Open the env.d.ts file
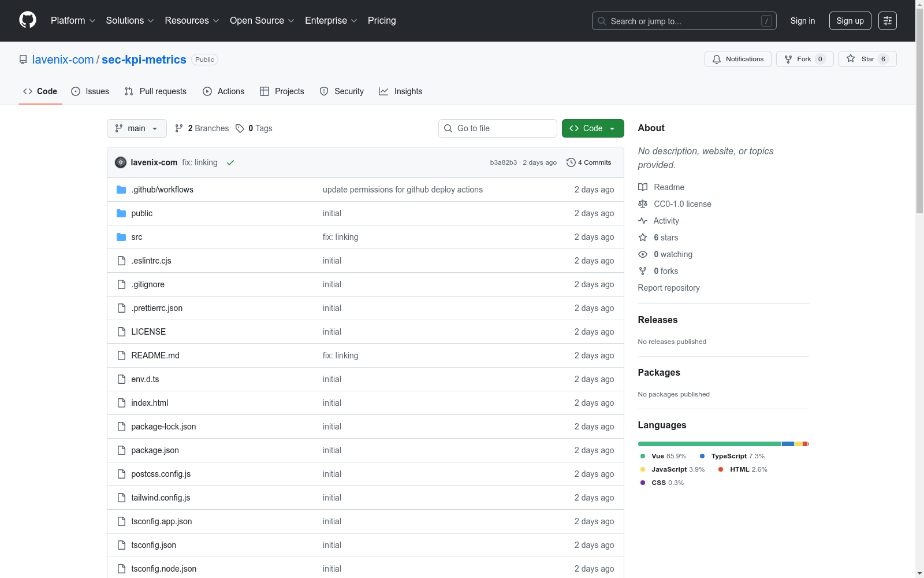Viewport: 924px width, 578px height. (x=145, y=379)
